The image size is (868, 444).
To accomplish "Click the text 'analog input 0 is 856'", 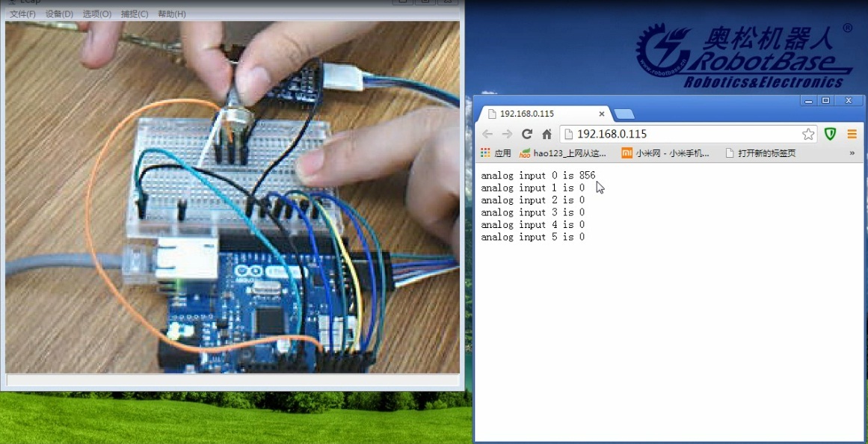I will (538, 176).
